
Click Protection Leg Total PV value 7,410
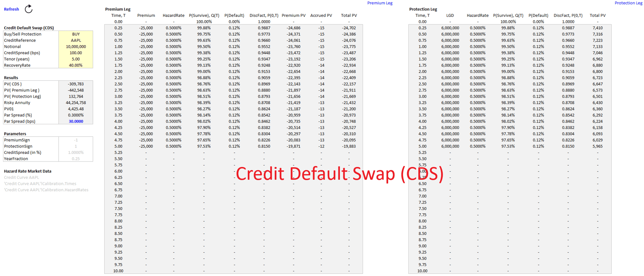pos(598,28)
